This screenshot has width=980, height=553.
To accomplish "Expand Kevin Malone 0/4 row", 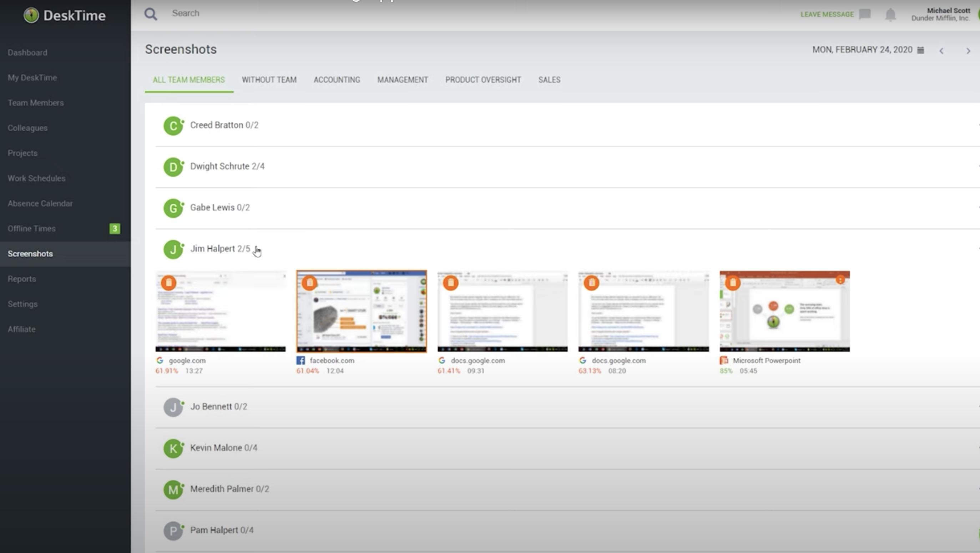I will coord(224,448).
